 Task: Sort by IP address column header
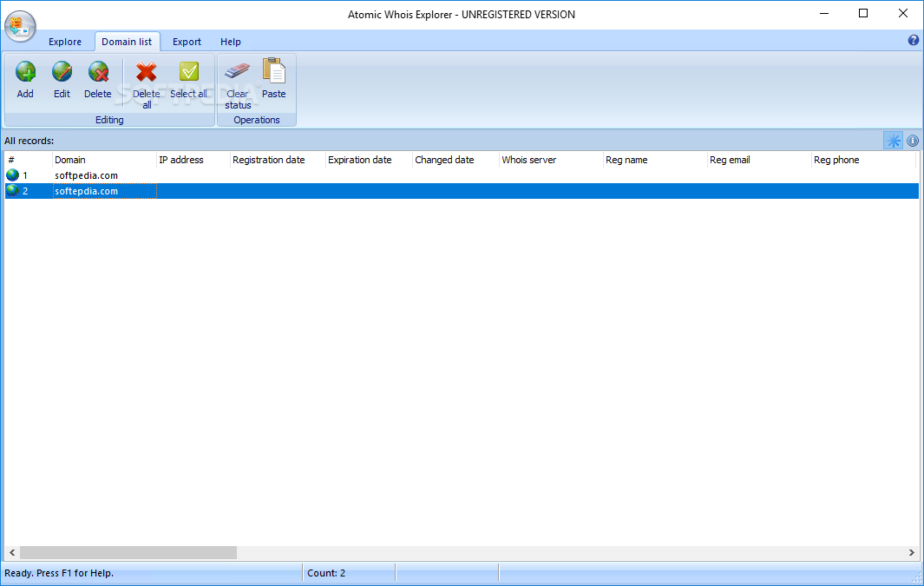pyautogui.click(x=193, y=160)
